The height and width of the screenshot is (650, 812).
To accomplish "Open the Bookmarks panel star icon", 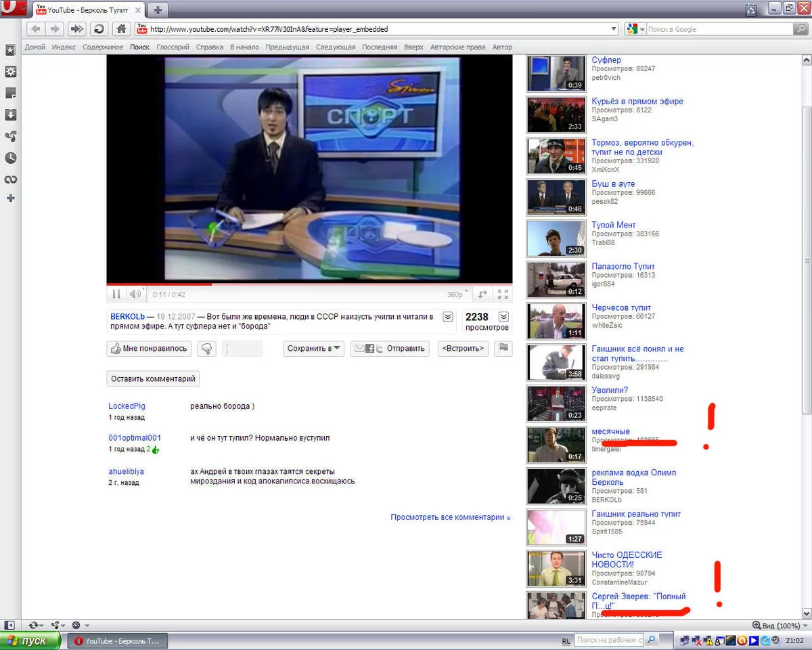I will [x=10, y=50].
